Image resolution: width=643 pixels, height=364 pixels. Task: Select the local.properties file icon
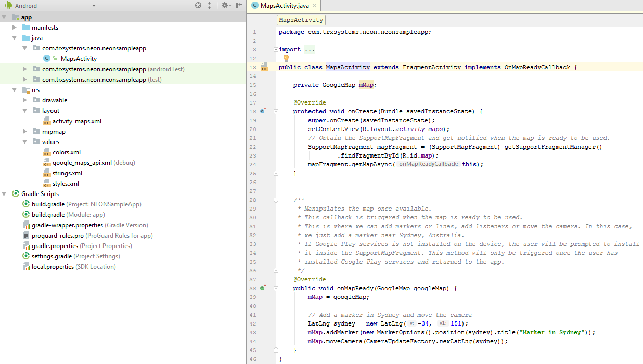point(26,267)
